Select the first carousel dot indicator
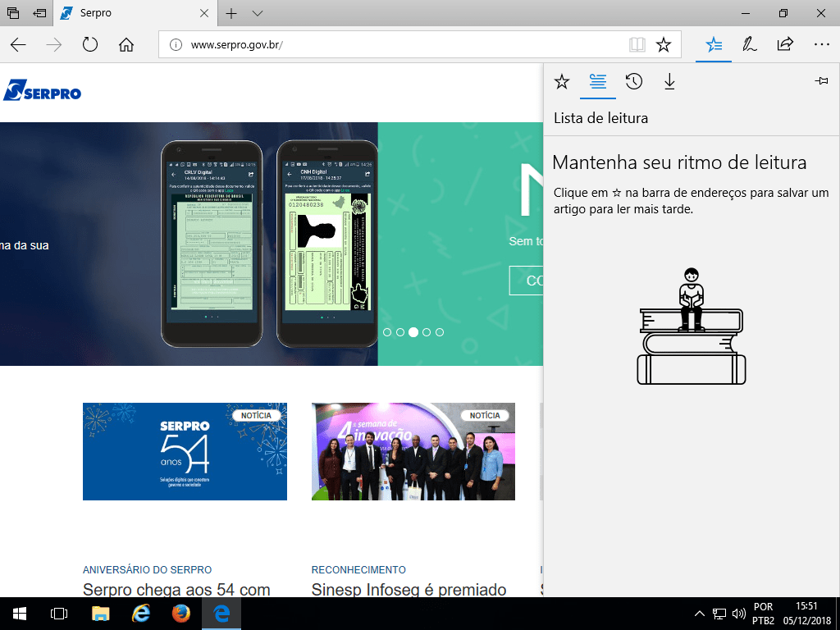 pyautogui.click(x=387, y=332)
